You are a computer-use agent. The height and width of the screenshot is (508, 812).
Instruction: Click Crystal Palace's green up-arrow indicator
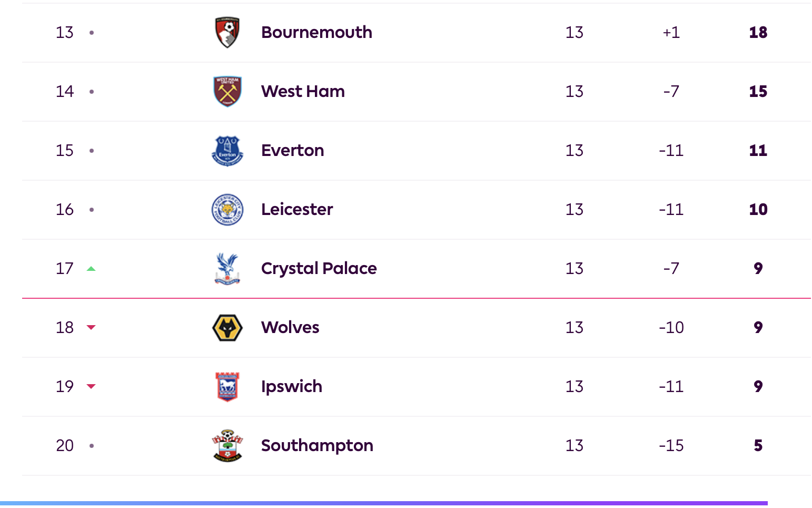(91, 269)
